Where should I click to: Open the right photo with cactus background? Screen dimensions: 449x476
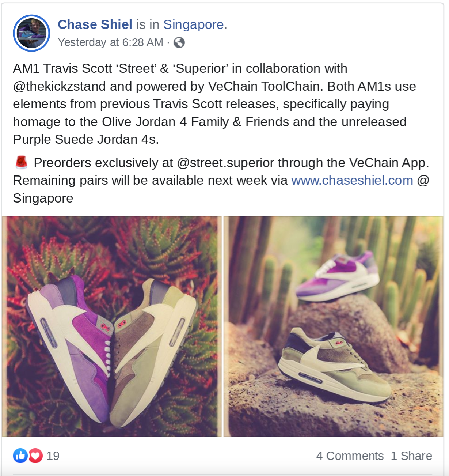click(333, 326)
